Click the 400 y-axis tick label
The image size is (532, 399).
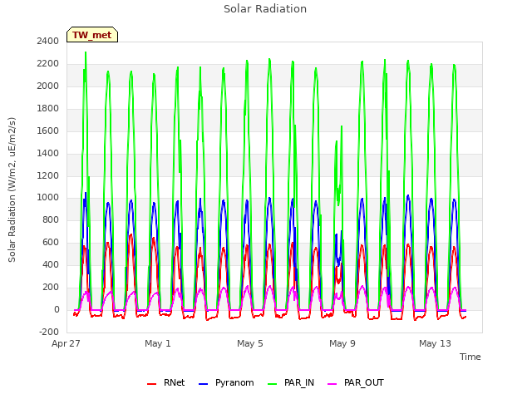point(52,265)
